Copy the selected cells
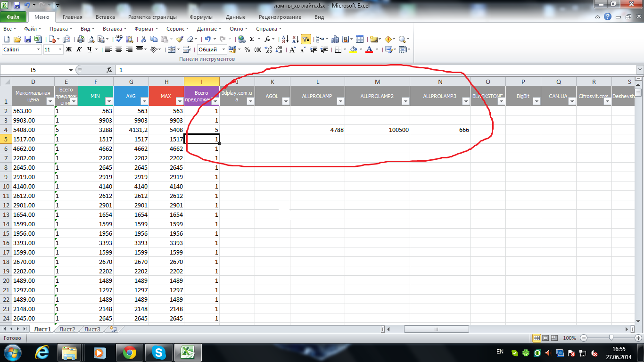Image resolution: width=644 pixels, height=362 pixels. click(x=154, y=39)
